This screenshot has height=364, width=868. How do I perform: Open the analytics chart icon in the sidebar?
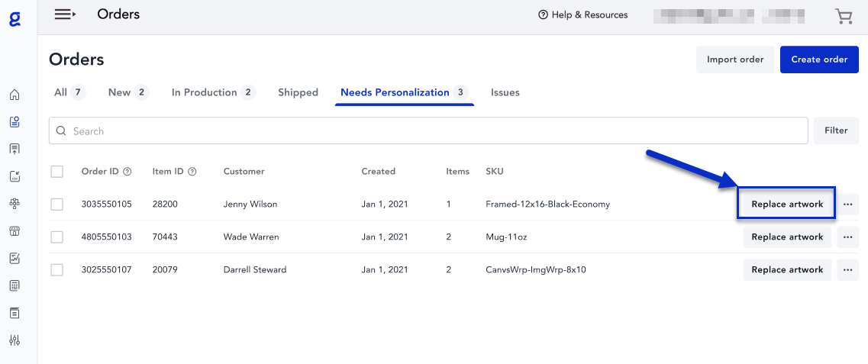[15, 259]
